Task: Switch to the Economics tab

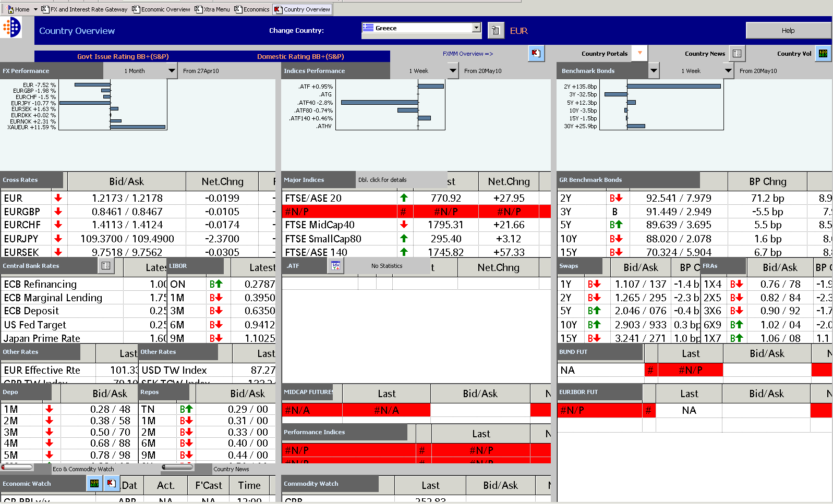Action: coord(252,9)
